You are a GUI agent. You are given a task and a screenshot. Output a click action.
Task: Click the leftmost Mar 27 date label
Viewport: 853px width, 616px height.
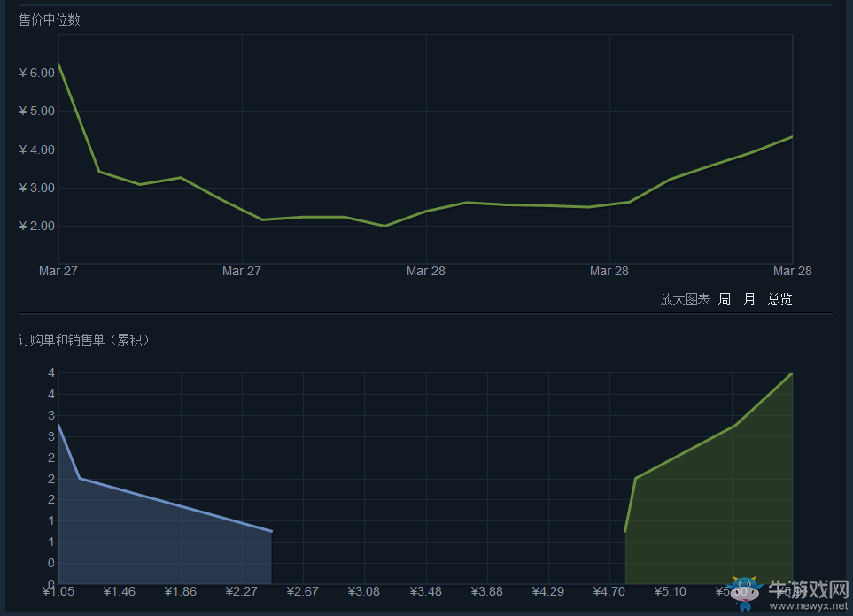click(x=58, y=271)
